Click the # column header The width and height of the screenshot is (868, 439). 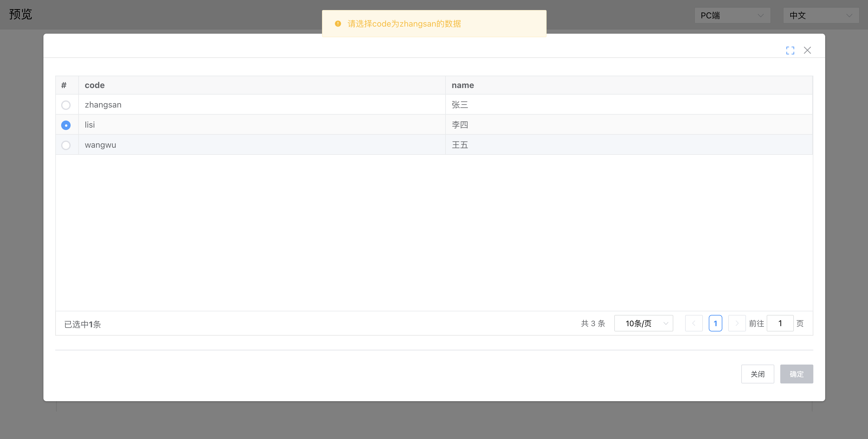coord(64,85)
